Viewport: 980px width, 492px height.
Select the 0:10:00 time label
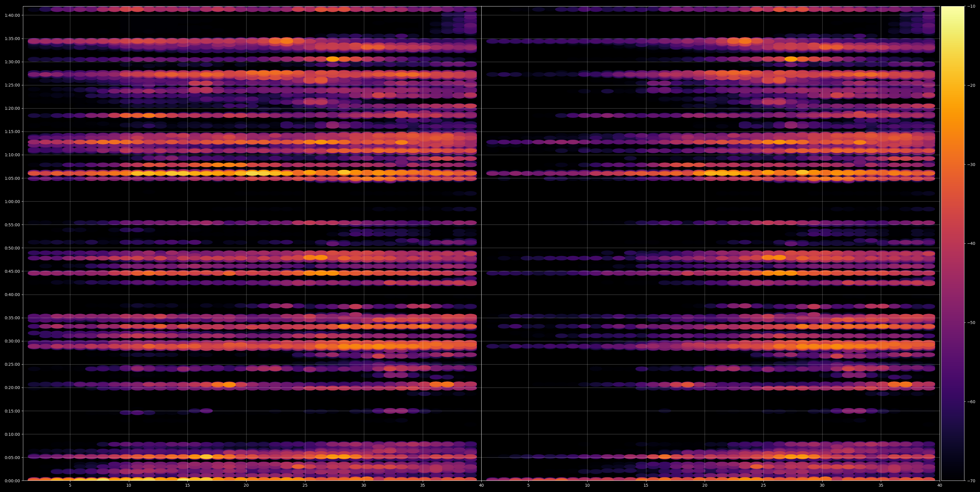click(x=12, y=434)
